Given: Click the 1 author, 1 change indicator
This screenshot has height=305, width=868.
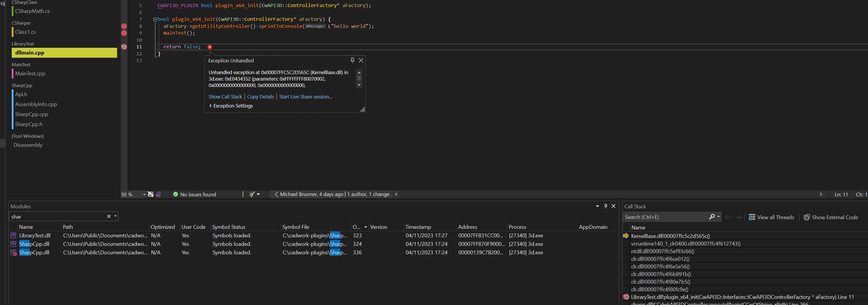Looking at the screenshot, I should click(x=368, y=194).
